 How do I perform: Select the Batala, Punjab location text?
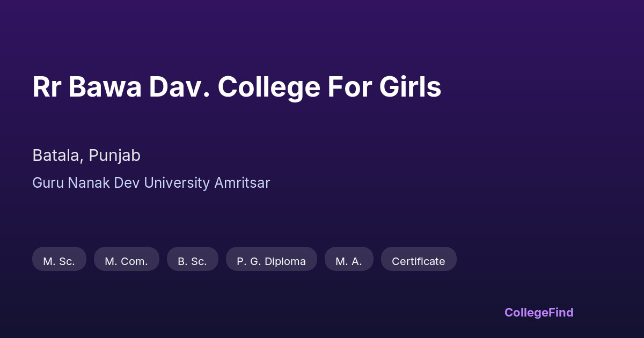[86, 156]
